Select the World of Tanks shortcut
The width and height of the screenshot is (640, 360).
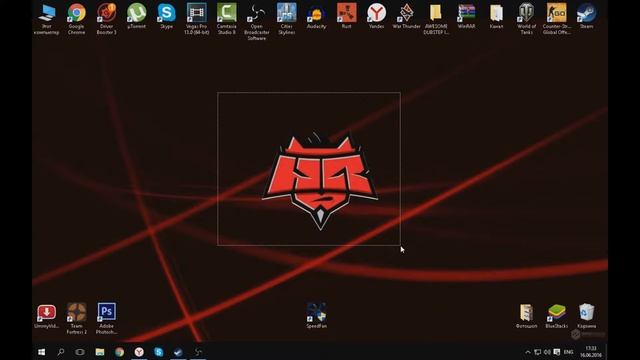[x=527, y=19]
